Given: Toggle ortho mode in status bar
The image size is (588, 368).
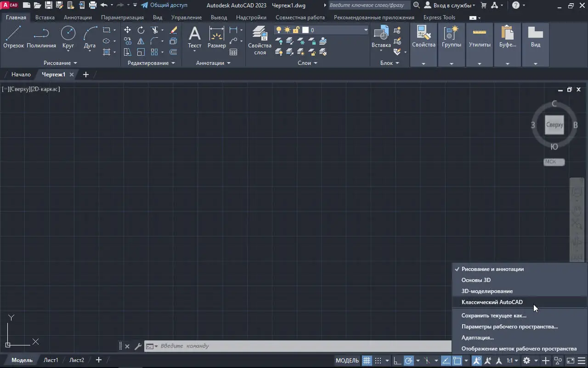Looking at the screenshot, I should pos(397,361).
